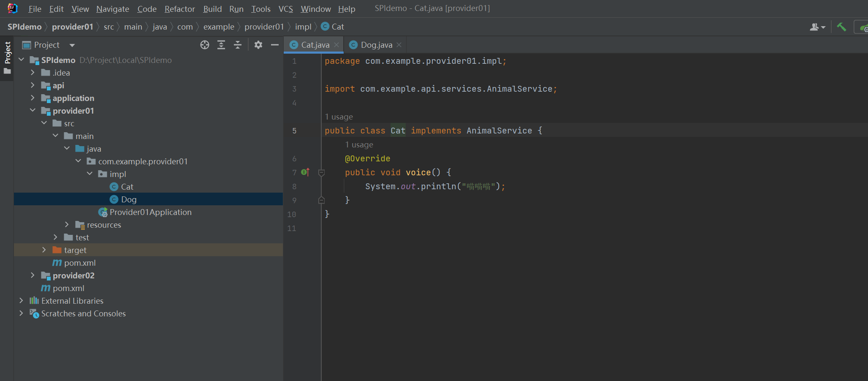Expand the .idea folder
The image size is (868, 381).
coord(33,73)
